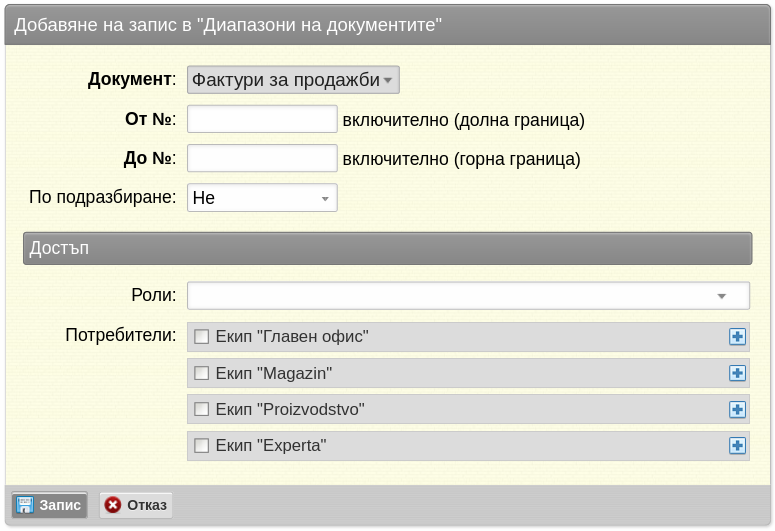
Task: Expand the Екип "Magazin" plus icon
Action: click(737, 373)
